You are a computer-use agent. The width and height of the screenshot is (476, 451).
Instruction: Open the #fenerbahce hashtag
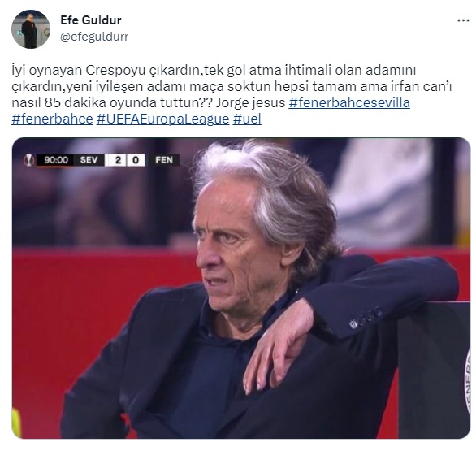pyautogui.click(x=52, y=119)
